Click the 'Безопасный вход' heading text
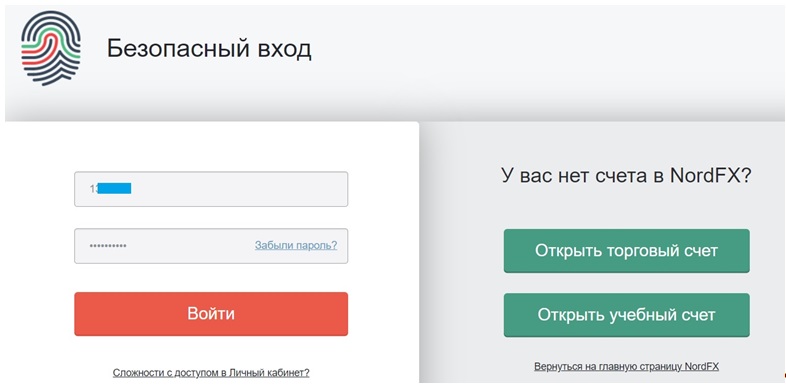This screenshot has width=786, height=391. [x=209, y=49]
